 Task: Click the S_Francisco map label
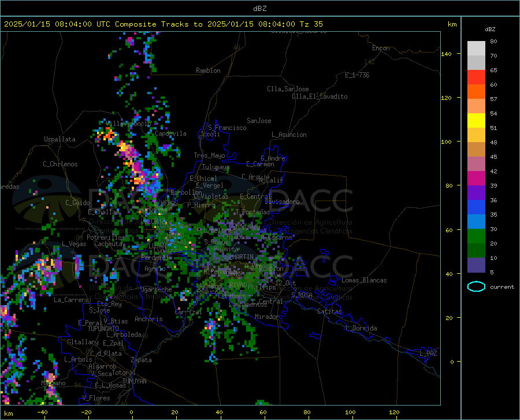[227, 128]
